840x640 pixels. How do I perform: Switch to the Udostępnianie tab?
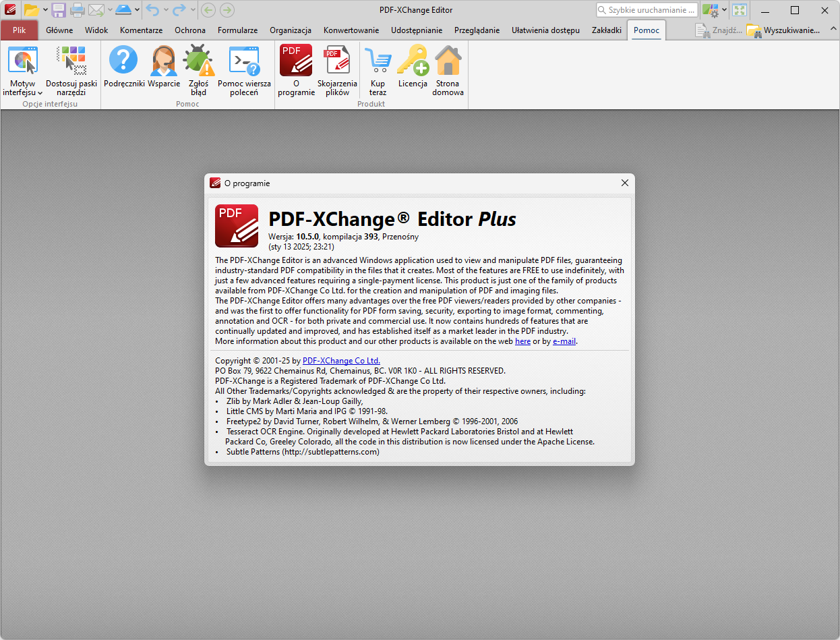(417, 30)
